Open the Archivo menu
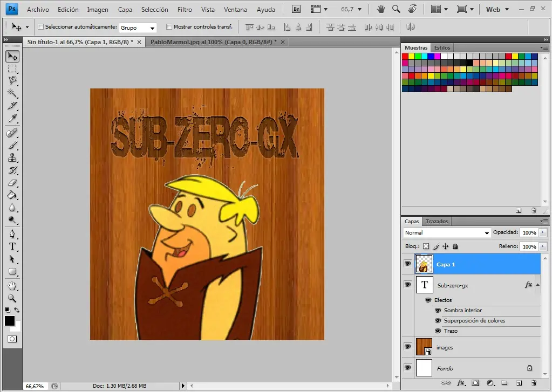 coord(38,10)
